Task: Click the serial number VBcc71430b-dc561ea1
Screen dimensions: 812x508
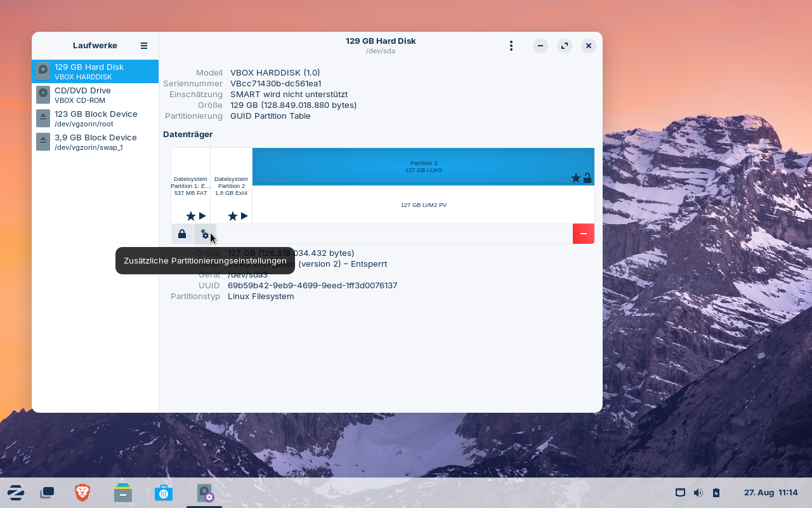Action: pos(276,83)
